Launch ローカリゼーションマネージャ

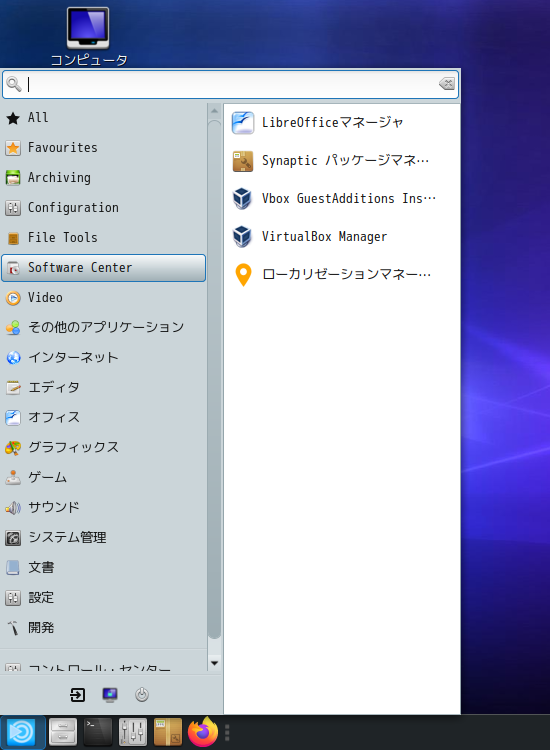(342, 275)
